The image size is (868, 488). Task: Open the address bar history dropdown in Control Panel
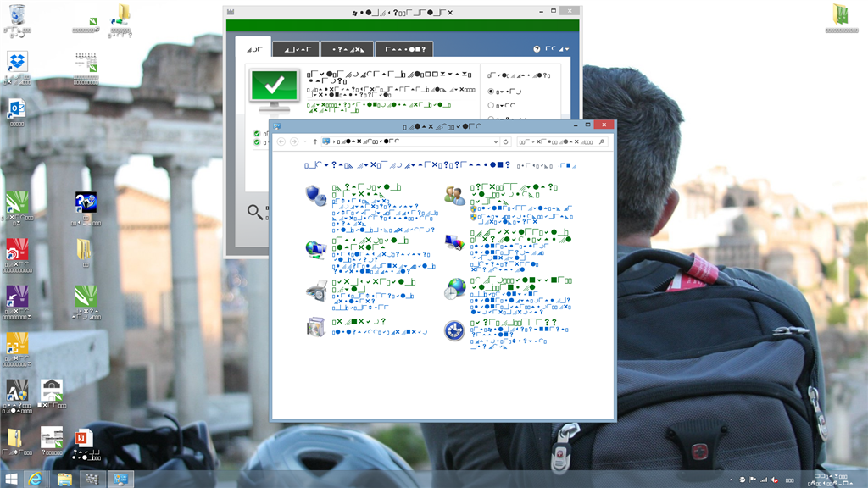pyautogui.click(x=495, y=141)
